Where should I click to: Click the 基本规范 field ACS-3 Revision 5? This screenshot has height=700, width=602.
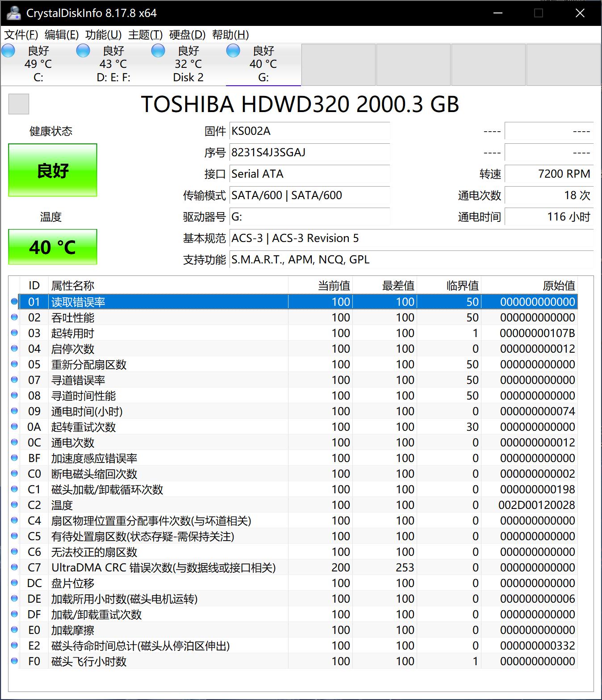point(411,238)
